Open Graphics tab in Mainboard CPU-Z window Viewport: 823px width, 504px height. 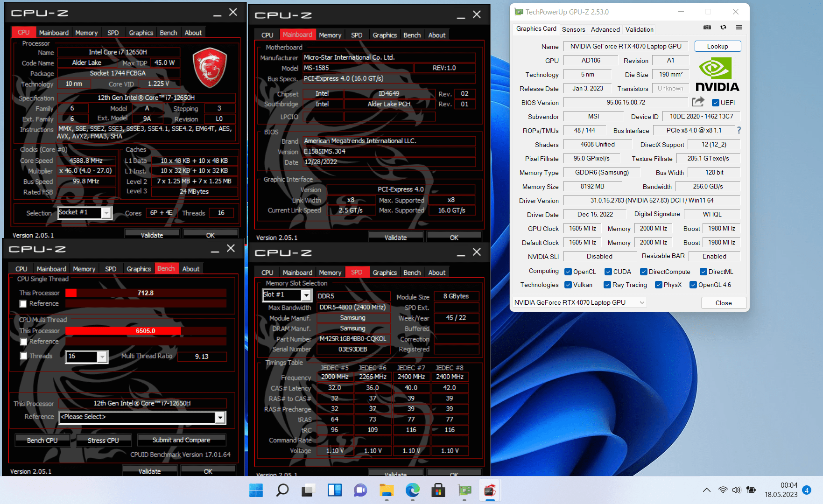[385, 35]
